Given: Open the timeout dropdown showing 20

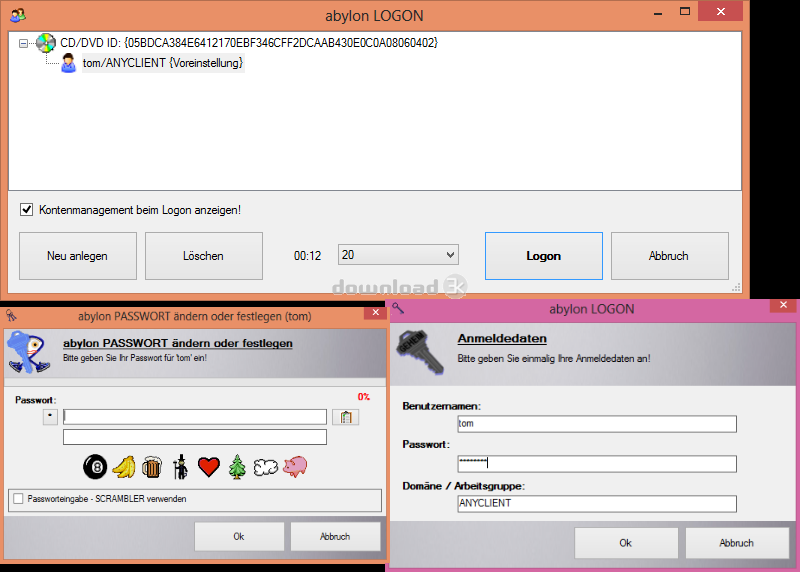Looking at the screenshot, I should point(398,255).
